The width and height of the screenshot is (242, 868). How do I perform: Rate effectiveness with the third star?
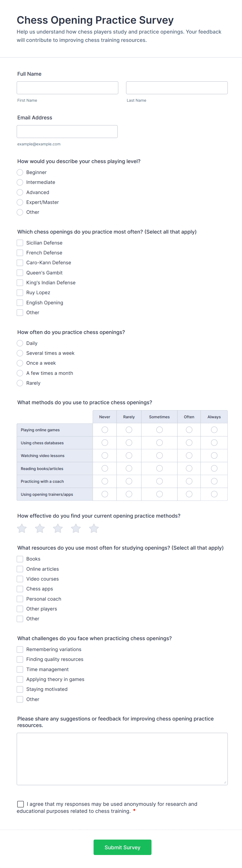(x=58, y=528)
